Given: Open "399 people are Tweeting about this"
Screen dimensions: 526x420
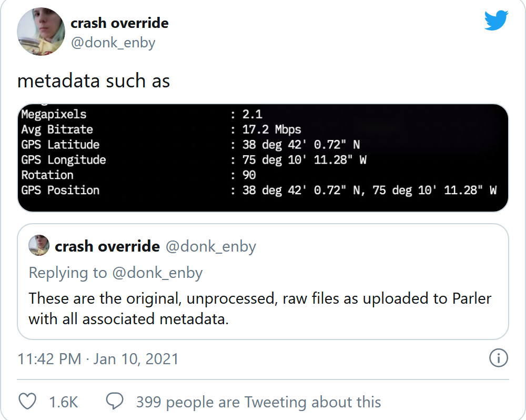Looking at the screenshot, I should coord(258,402).
